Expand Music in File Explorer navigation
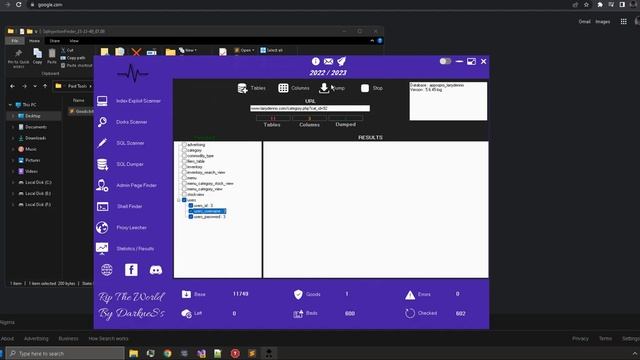Image resolution: width=640 pixels, height=360 pixels. tap(13, 149)
